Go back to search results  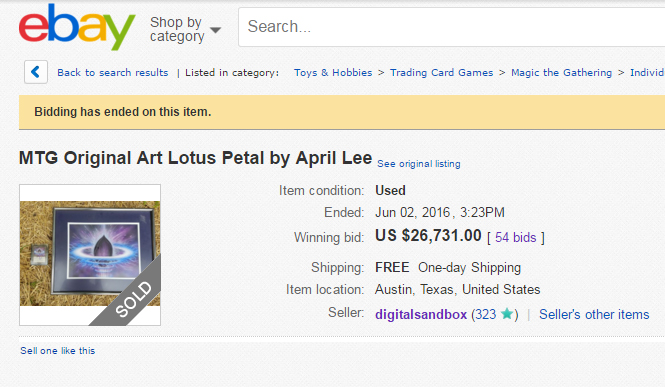point(112,72)
